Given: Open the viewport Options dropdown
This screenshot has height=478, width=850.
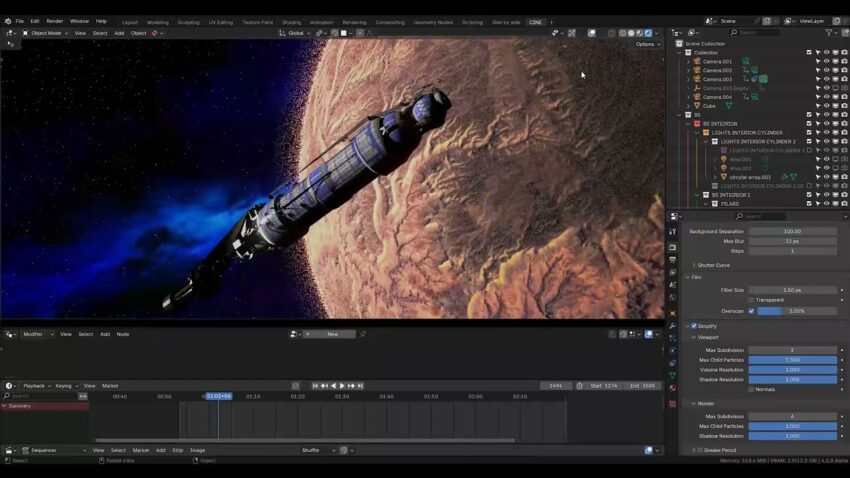Looking at the screenshot, I should (x=647, y=44).
